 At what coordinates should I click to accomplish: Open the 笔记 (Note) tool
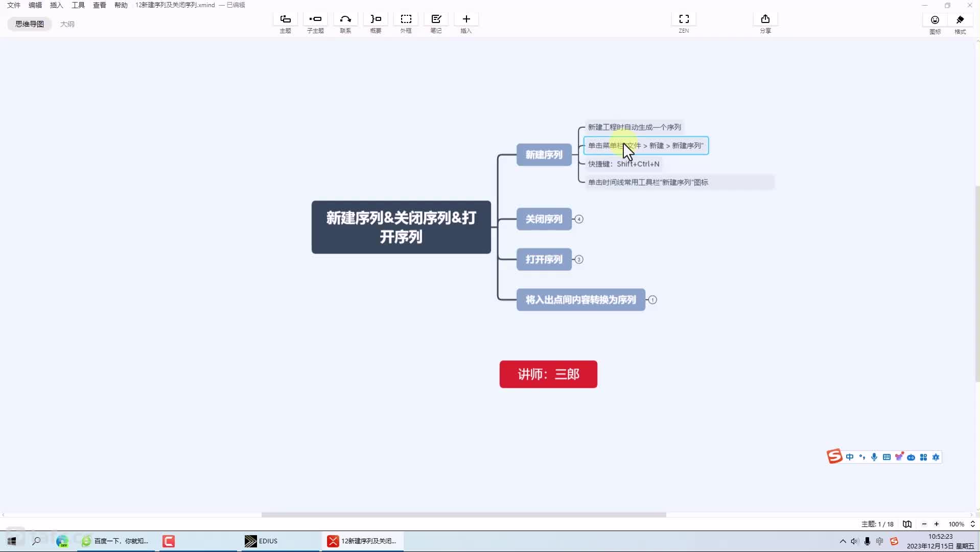point(436,19)
